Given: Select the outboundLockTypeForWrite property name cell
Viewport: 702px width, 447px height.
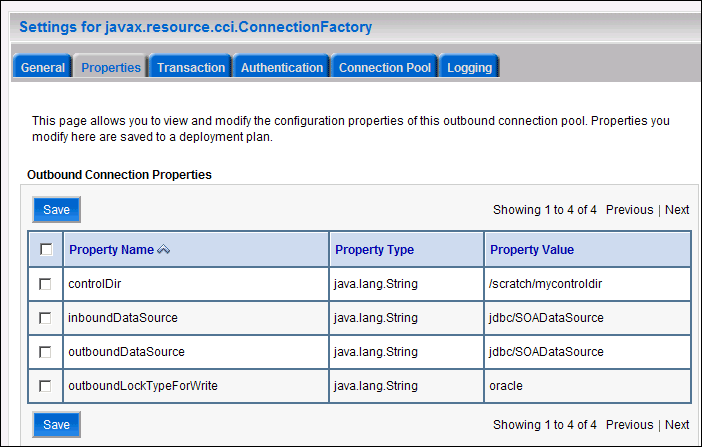Looking at the screenshot, I should point(196,386).
